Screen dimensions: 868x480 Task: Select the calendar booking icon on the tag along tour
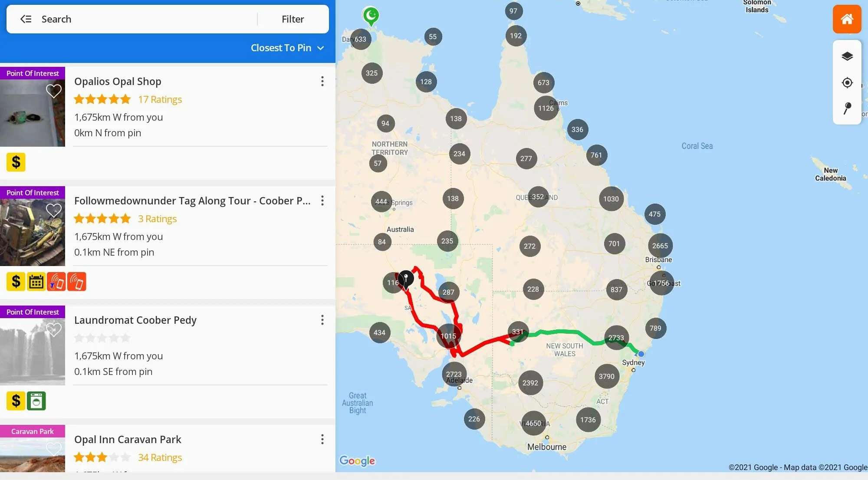click(x=36, y=281)
